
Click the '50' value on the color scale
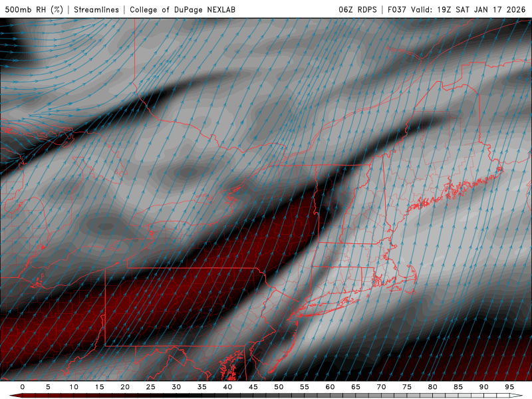click(279, 387)
